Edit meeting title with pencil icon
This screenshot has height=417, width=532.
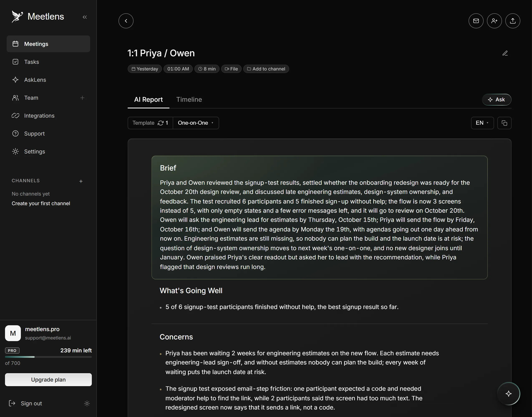point(505,53)
